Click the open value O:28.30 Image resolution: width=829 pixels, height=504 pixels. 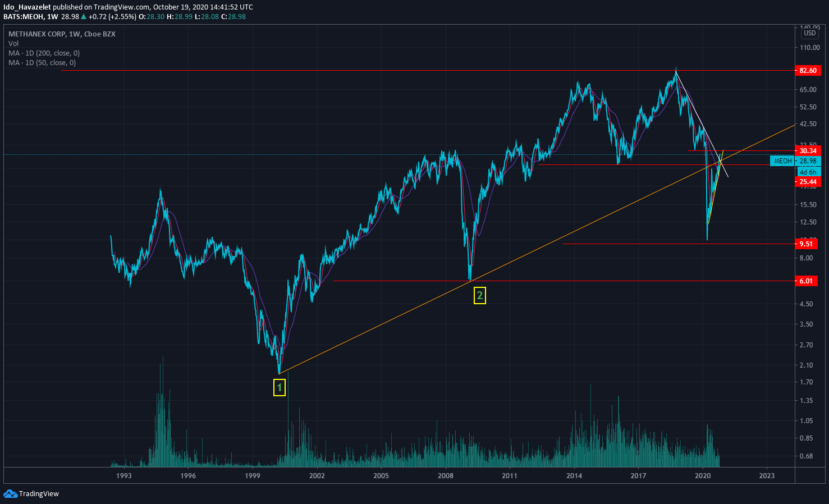point(152,17)
